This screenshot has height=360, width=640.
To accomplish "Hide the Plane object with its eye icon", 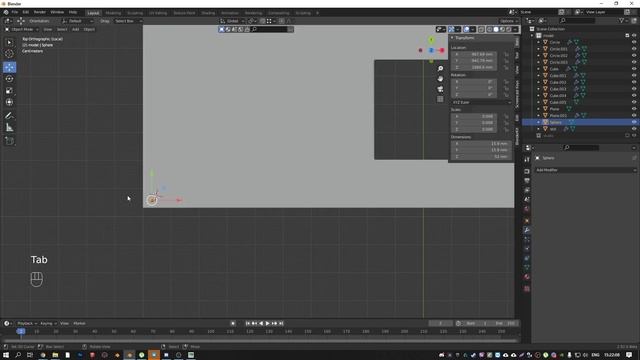I will (x=634, y=109).
